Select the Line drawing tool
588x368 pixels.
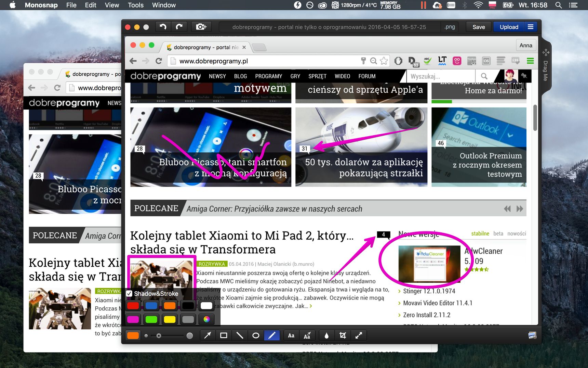point(240,335)
